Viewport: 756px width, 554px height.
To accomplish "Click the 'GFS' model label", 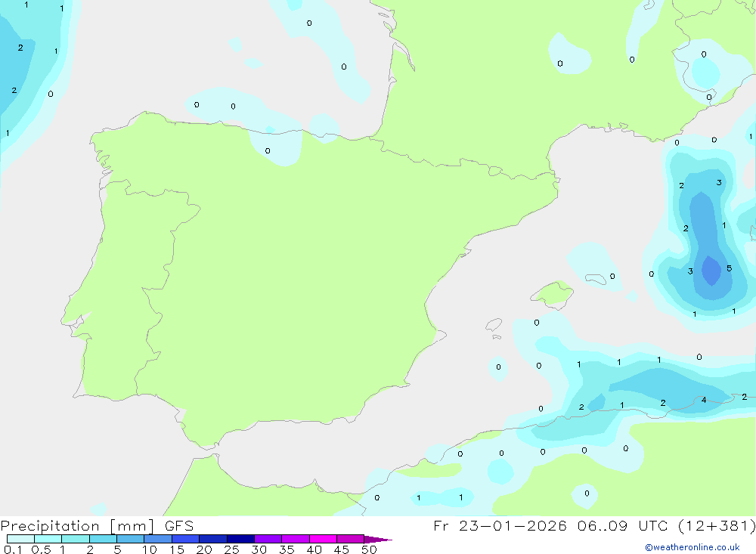I will 179,526.
